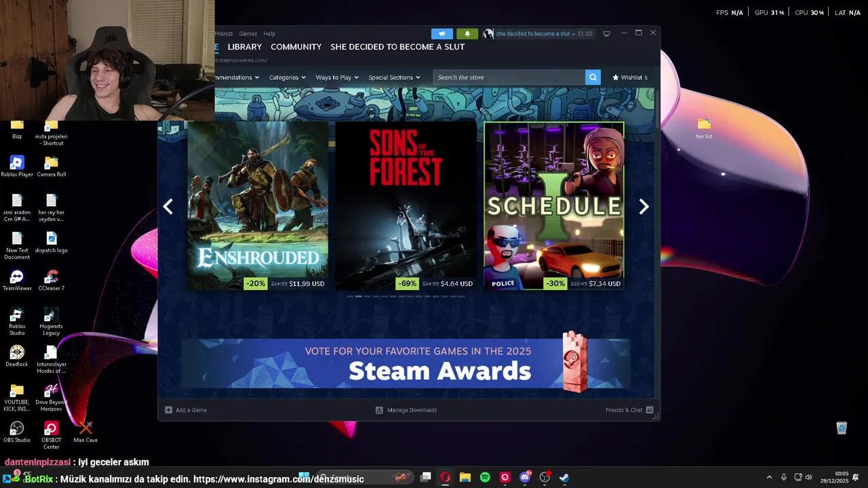Click the Steam profile avatar picture
This screenshot has width=868, height=488.
tap(488, 34)
